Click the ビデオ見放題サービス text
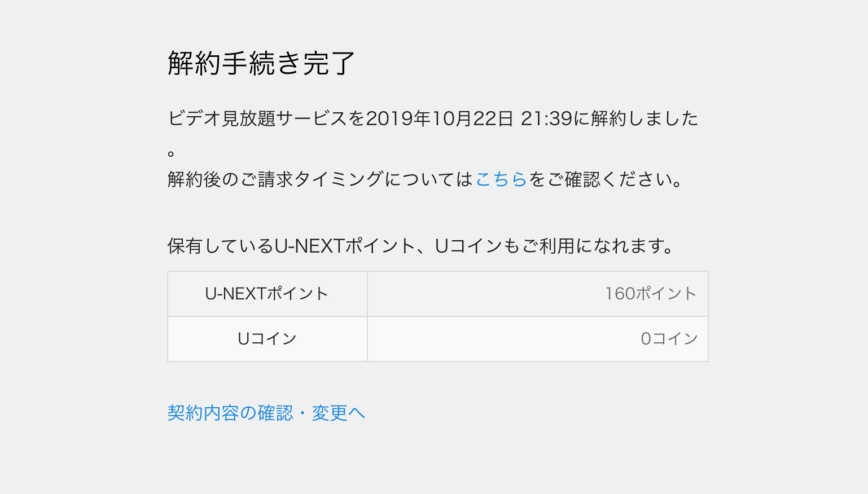The height and width of the screenshot is (494, 868). click(258, 118)
